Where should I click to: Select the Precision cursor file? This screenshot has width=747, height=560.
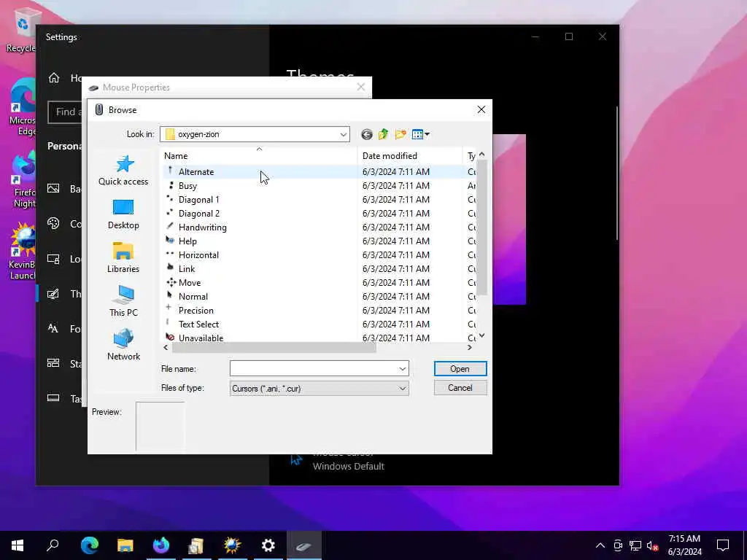pos(260,310)
